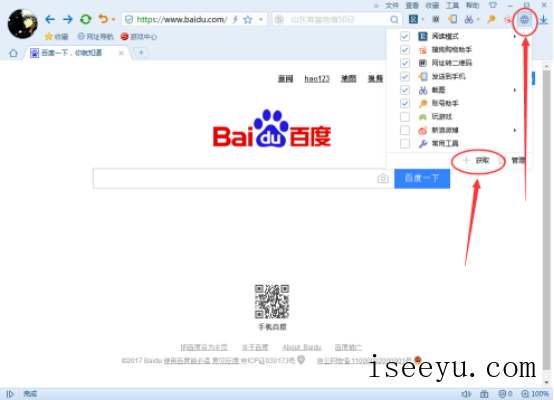Open the 帮助 menu
This screenshot has width=554, height=400.
tap(472, 5)
